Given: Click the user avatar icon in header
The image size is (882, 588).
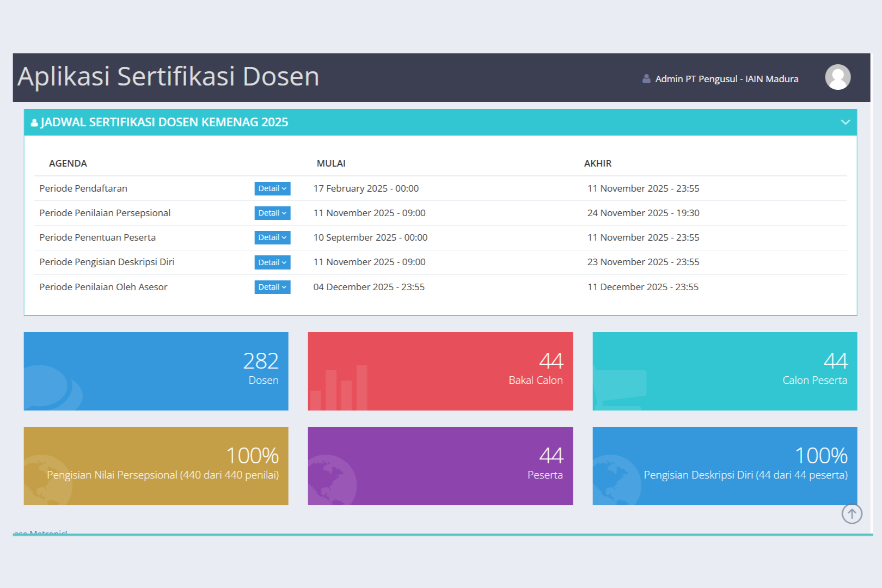Looking at the screenshot, I should coord(837,77).
